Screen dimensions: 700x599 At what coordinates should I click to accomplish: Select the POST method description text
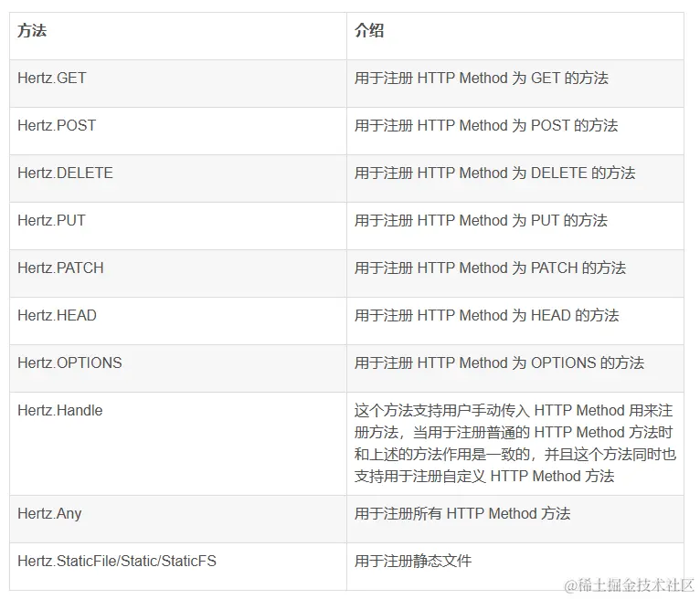[x=485, y=126]
